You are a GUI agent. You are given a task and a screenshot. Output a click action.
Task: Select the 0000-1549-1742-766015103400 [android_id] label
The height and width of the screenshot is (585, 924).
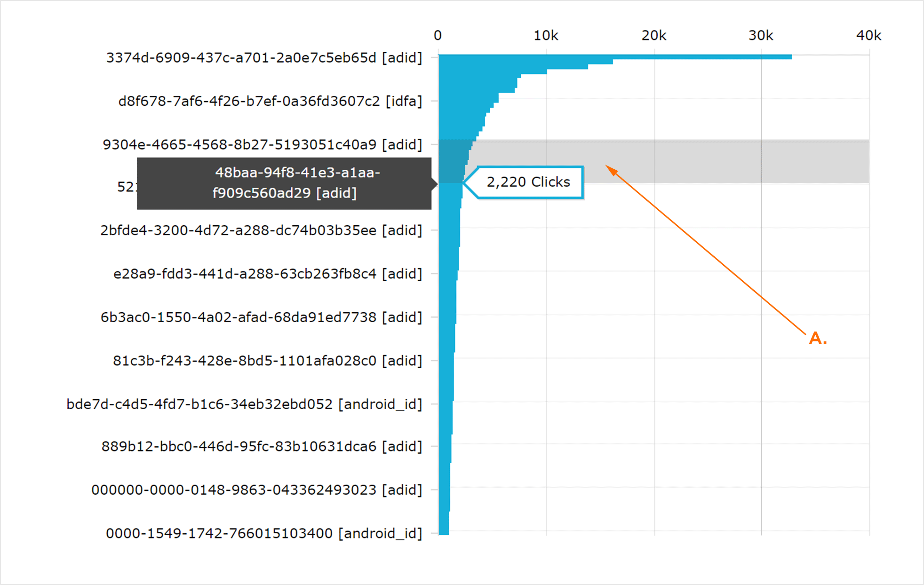[263, 533]
